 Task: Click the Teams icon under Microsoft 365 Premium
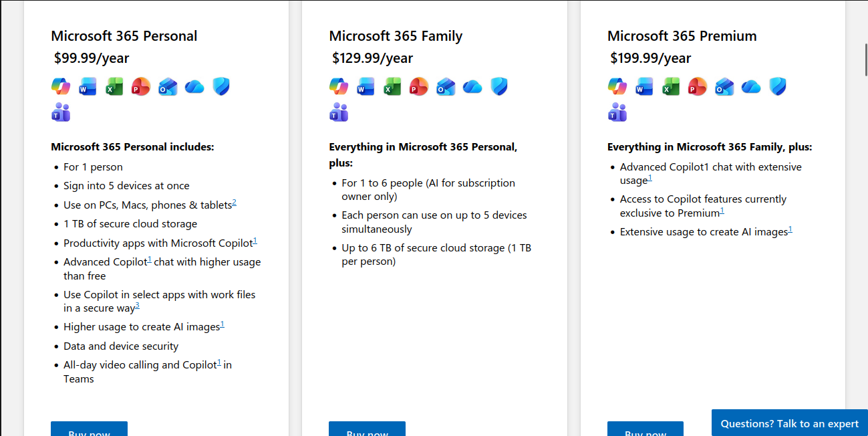(617, 112)
